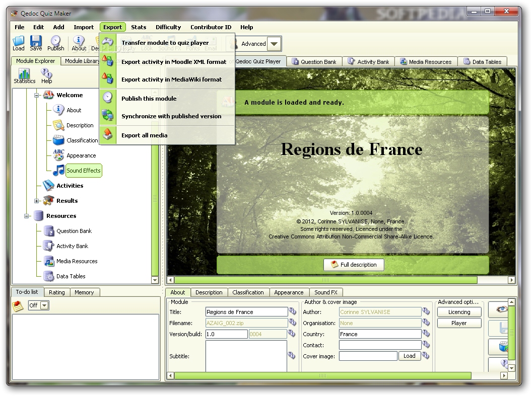This screenshot has width=532, height=396.
Task: Switch to the Media Resources top tab
Action: tap(426, 62)
